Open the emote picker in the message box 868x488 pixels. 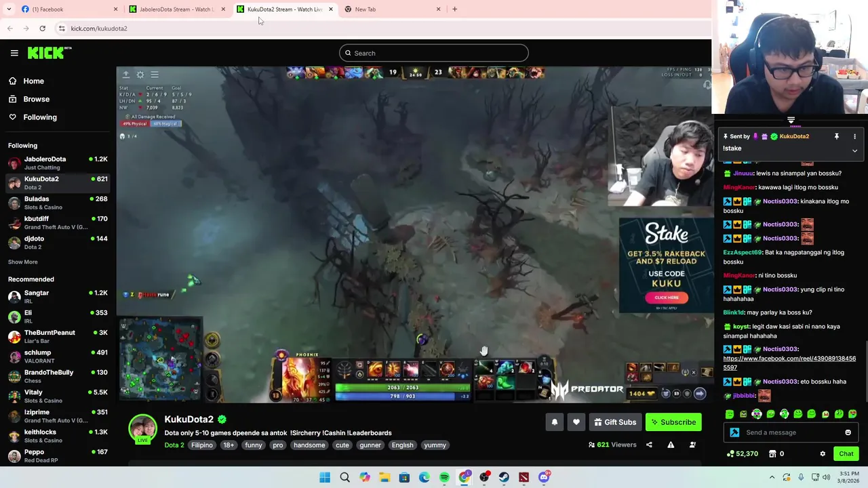pyautogui.click(x=848, y=432)
